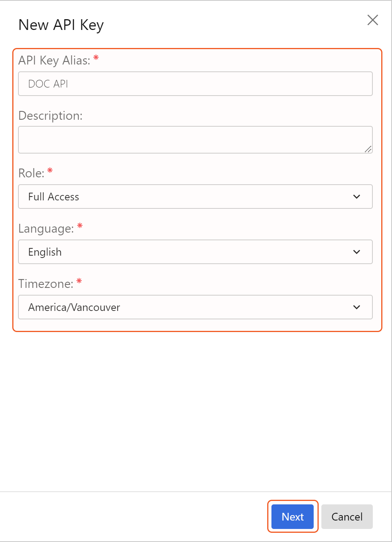Click the "New API Key" dialog title
The height and width of the screenshot is (542, 392).
click(61, 25)
